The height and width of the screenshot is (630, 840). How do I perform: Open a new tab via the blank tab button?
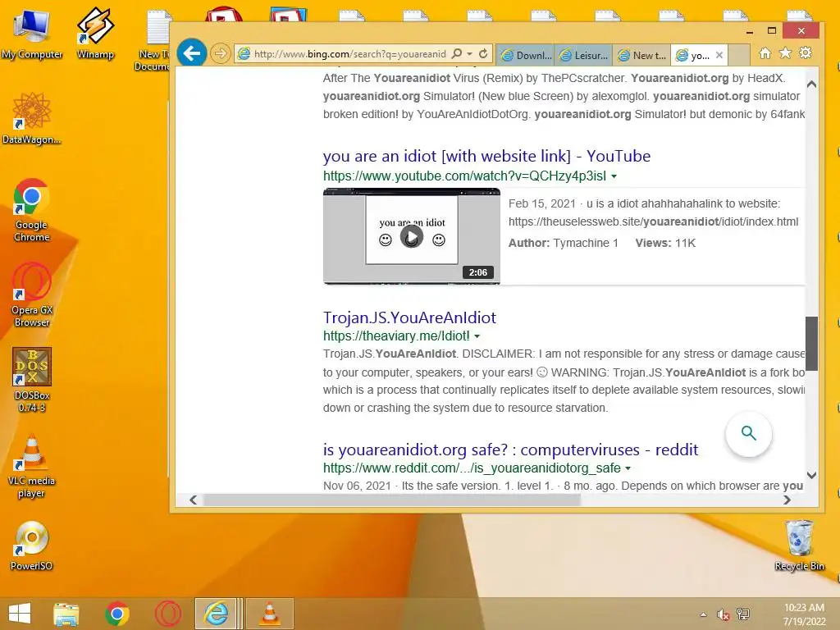739,55
